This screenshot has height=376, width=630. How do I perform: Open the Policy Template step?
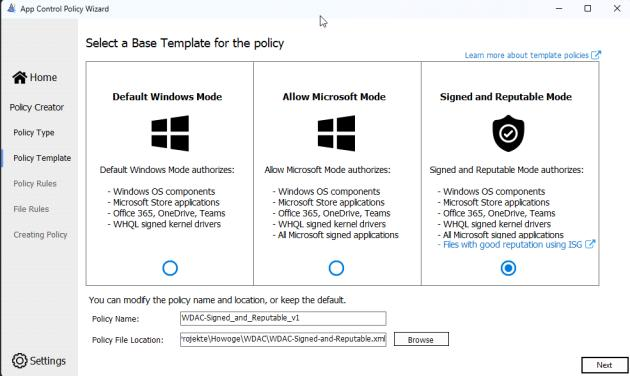pos(42,158)
